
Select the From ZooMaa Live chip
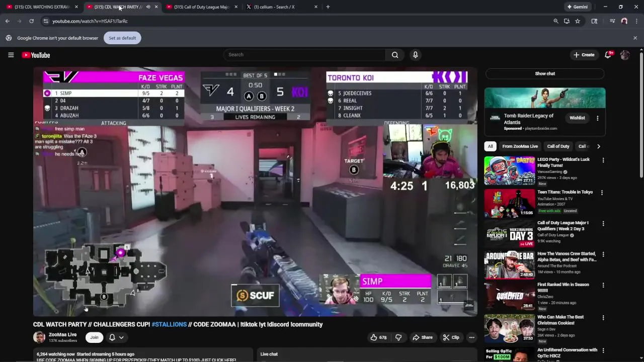[520, 146]
